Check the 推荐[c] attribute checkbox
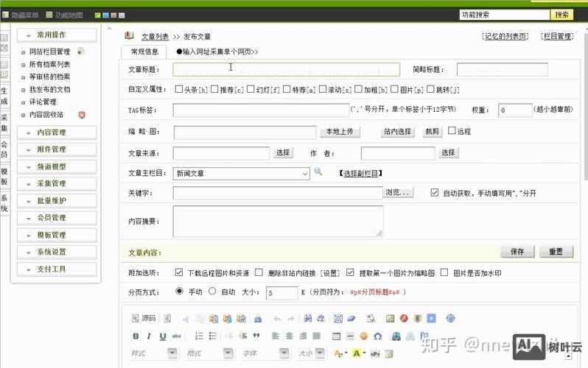The width and height of the screenshot is (588, 368). [x=214, y=89]
